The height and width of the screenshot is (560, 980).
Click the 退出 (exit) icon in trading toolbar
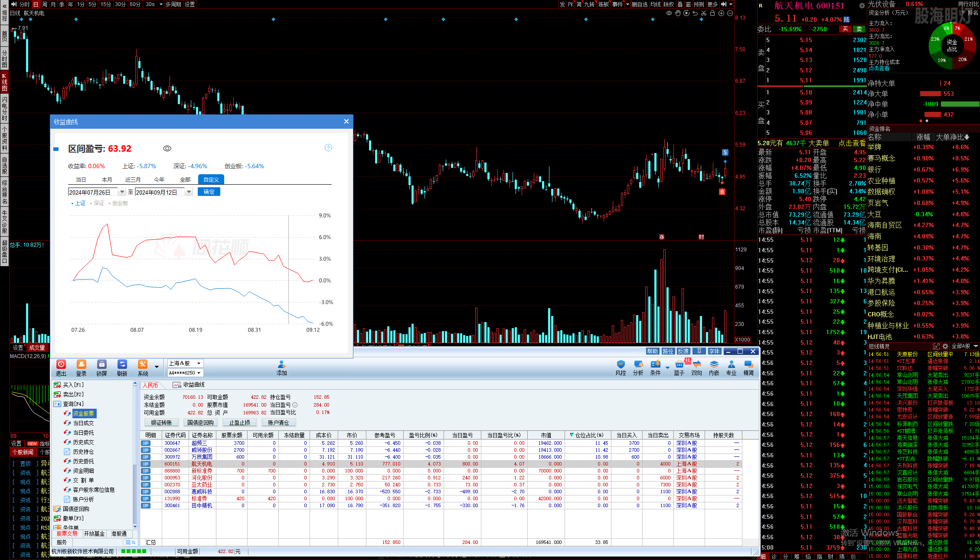coord(61,368)
